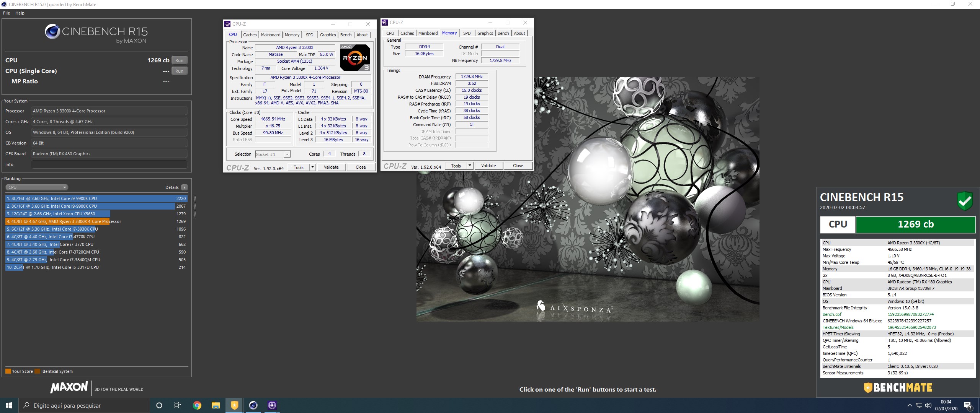
Task: Click Windows search box on taskbar
Action: pos(84,405)
